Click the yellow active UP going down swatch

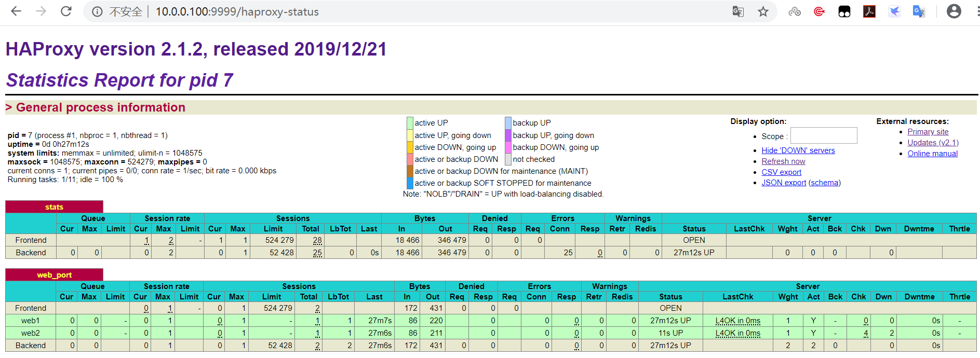pos(410,135)
